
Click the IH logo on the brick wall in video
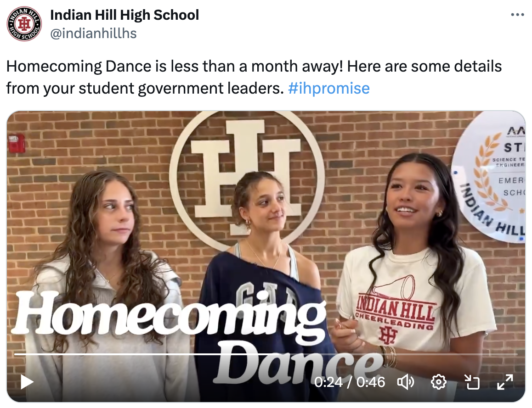[x=247, y=179]
